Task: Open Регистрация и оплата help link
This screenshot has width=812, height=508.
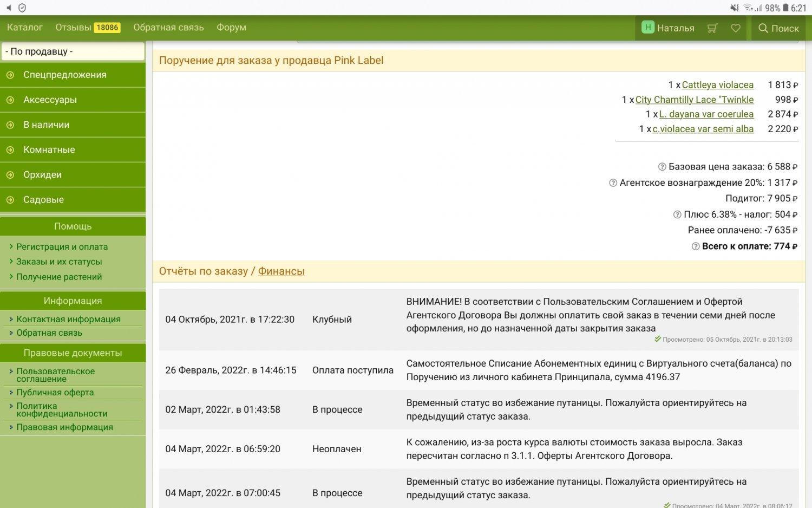Action: point(62,247)
